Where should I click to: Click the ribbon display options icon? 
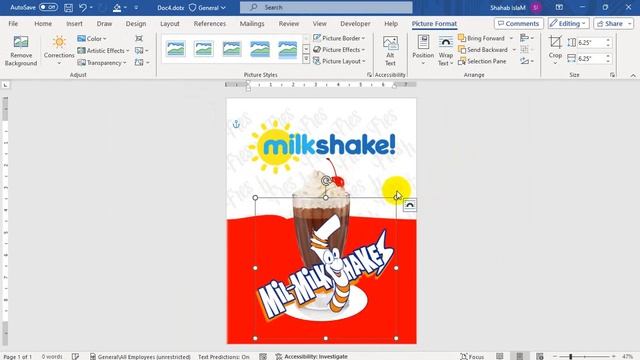[x=559, y=7]
